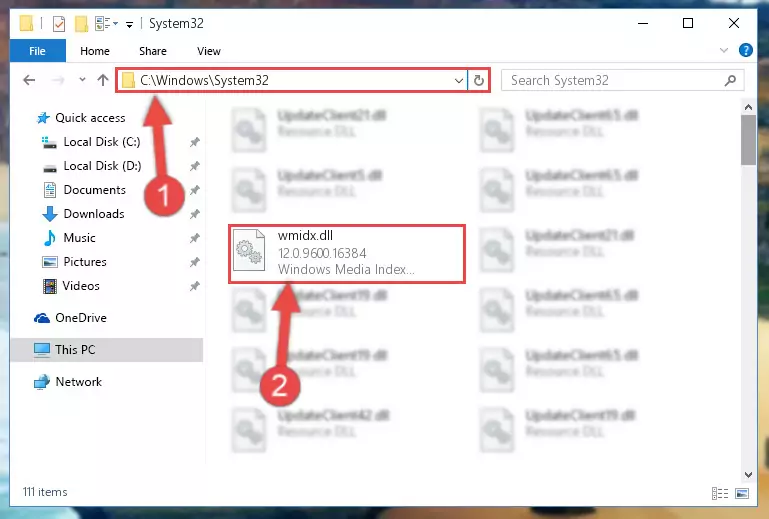Image resolution: width=769 pixels, height=519 pixels.
Task: Click the scroll up arrow of file list
Action: (748, 107)
